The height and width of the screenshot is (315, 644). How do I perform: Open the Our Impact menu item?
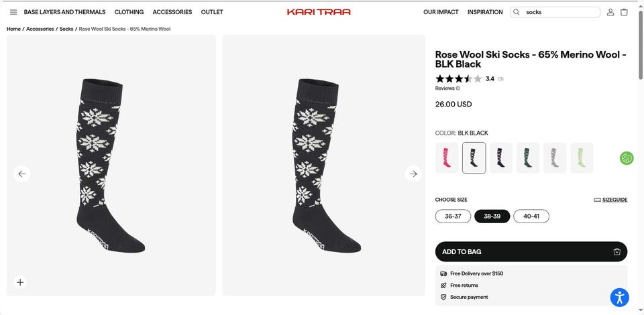pyautogui.click(x=441, y=12)
